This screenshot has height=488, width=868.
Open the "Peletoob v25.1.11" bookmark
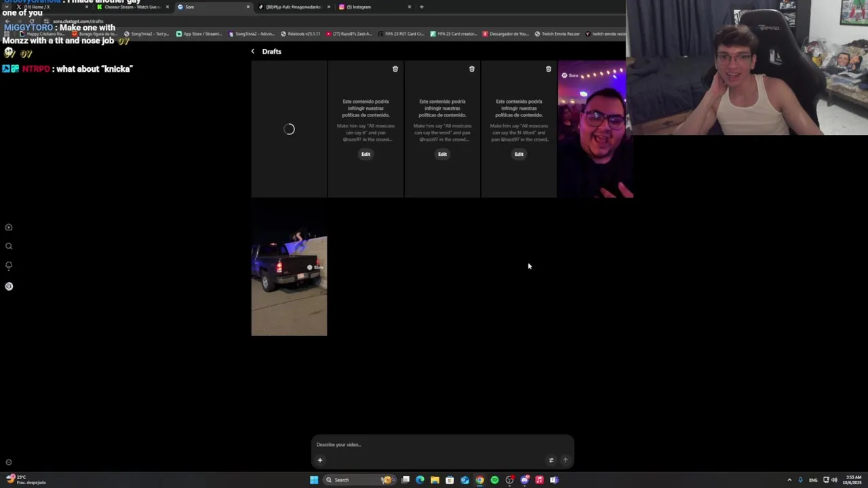tap(301, 34)
